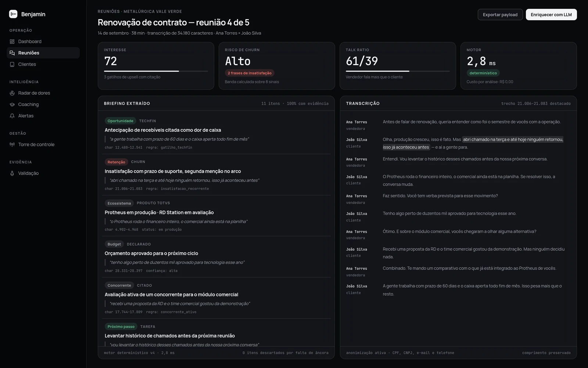Viewport: 588px width, 368px height.
Task: Click 'char 12.480-12.541' reference
Action: point(123,148)
